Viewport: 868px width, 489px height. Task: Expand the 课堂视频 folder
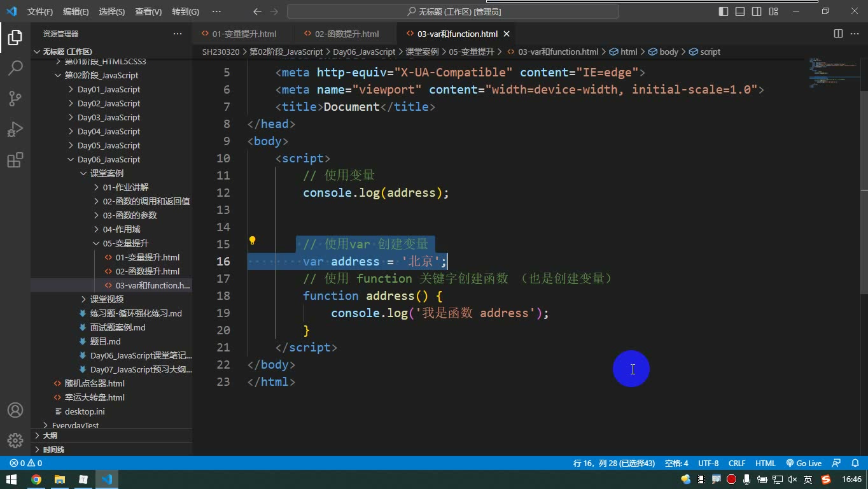(106, 299)
